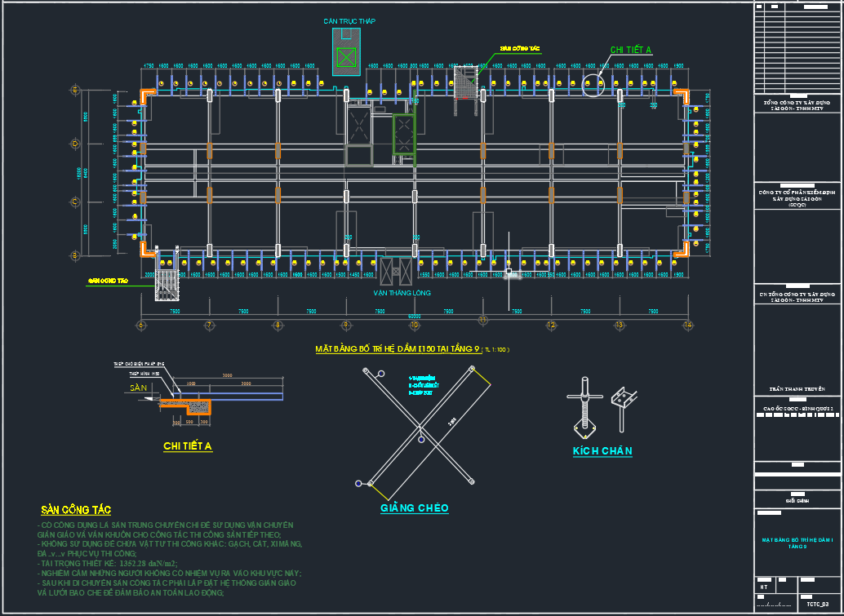Viewport: 844px width, 616px height.
Task: Select the KÍCH CHÂN title text
Action: coord(602,451)
